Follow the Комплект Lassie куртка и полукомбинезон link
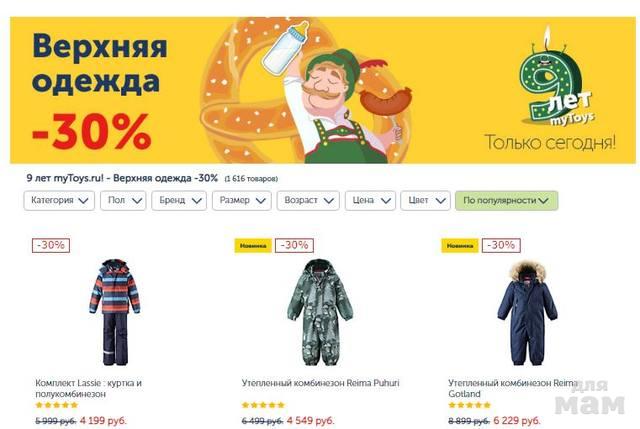640x429 pixels. tap(88, 388)
